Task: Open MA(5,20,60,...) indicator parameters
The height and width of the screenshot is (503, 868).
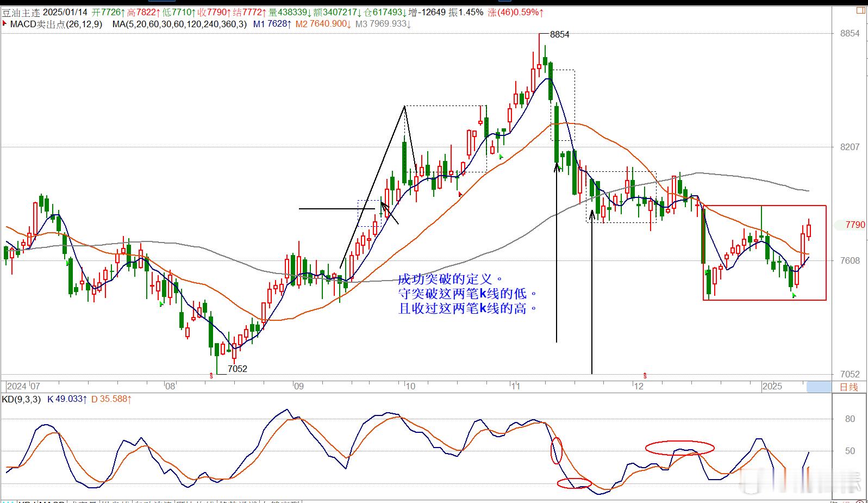Action: click(x=179, y=24)
